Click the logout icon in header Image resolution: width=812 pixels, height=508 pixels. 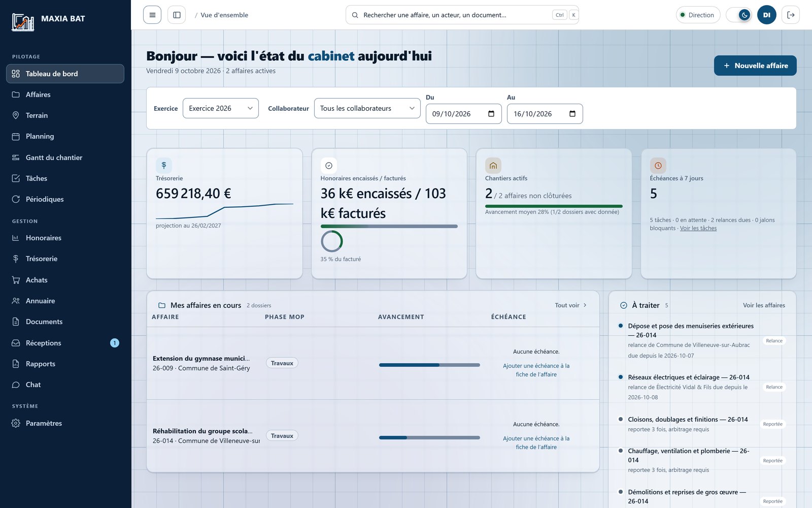[x=791, y=15]
